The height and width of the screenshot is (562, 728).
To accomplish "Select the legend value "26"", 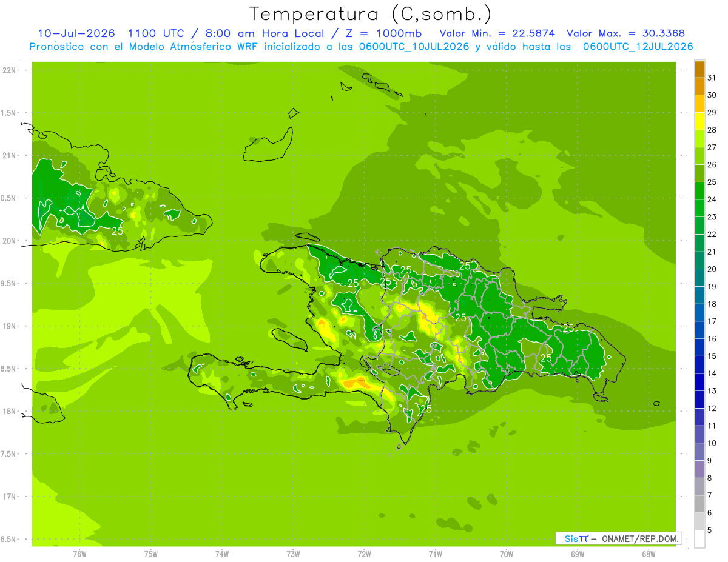I will point(712,165).
